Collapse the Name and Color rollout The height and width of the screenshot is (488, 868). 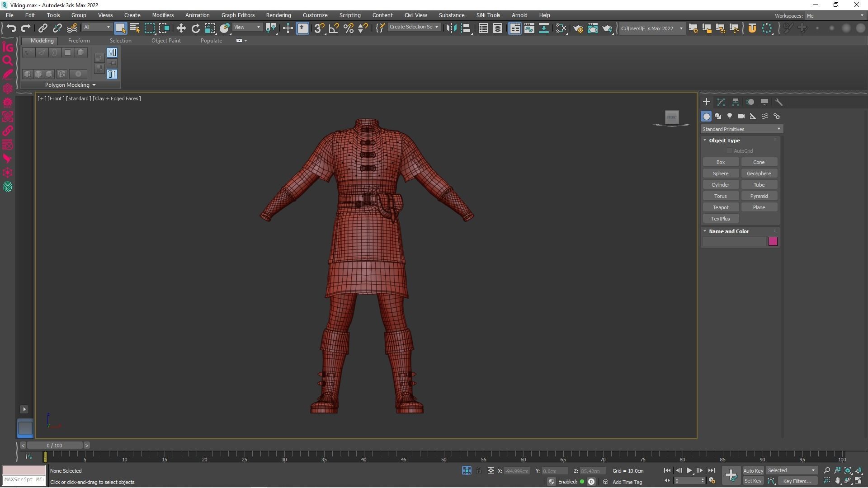pyautogui.click(x=729, y=231)
